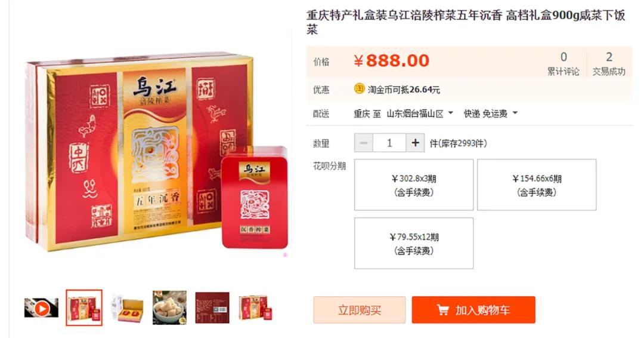Expand the 山东烟台福山区 destination dropdown
Image resolution: width=644 pixels, height=338 pixels.
point(420,113)
